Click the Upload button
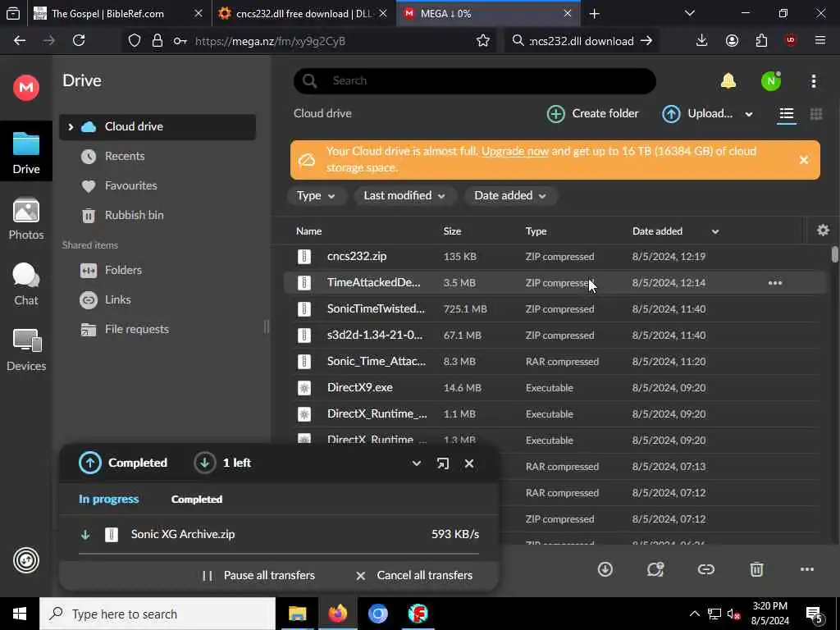The height and width of the screenshot is (630, 840). point(697,113)
